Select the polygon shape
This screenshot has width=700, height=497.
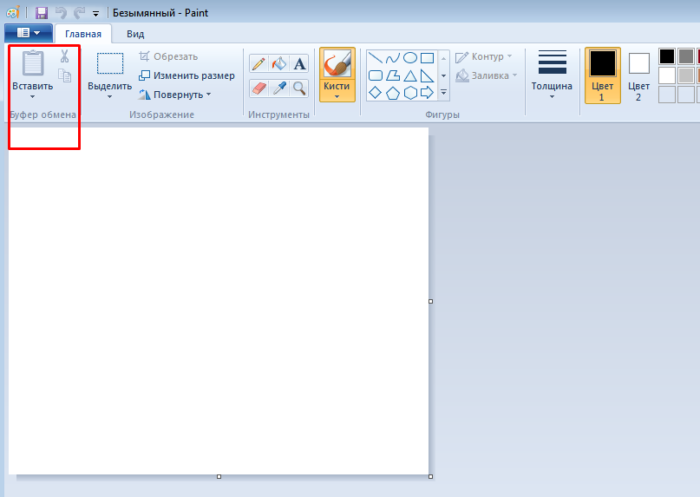point(393,75)
